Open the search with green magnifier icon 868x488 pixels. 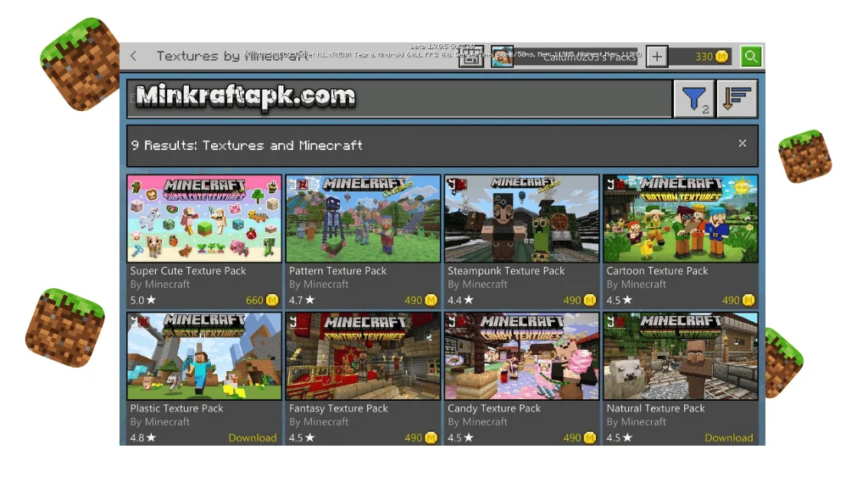point(751,57)
